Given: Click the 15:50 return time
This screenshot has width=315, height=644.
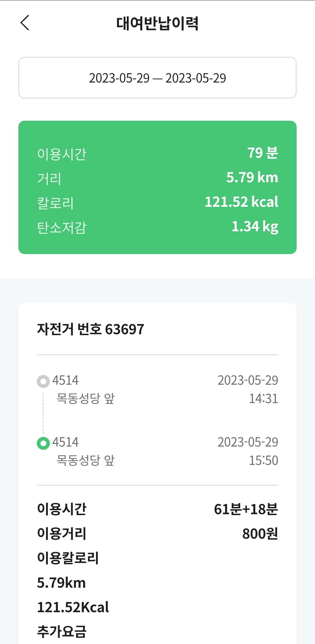Looking at the screenshot, I should pos(263,461).
